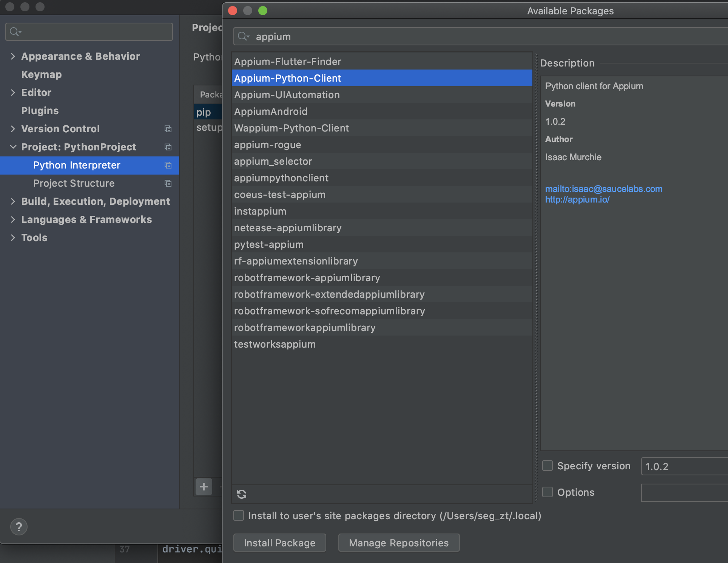Select Appium-Flutter-Finder package
728x563 pixels.
(x=382, y=62)
